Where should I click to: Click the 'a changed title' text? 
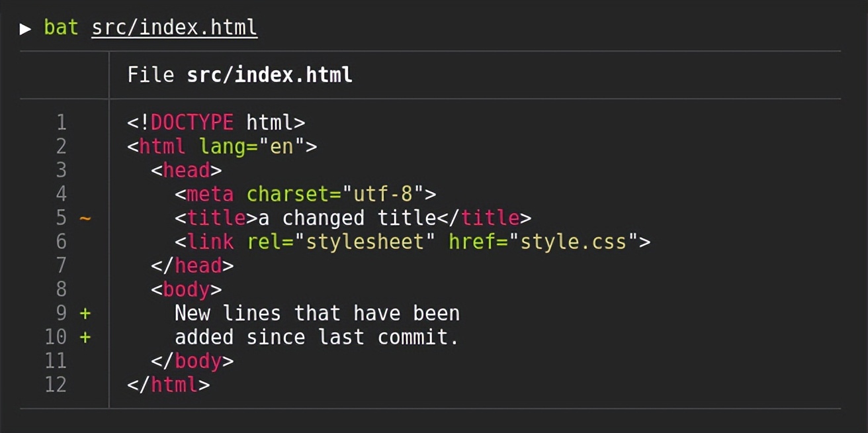coord(347,218)
